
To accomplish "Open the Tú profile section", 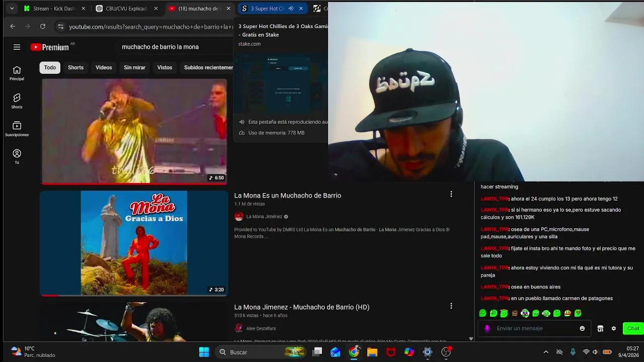I will tap(17, 156).
